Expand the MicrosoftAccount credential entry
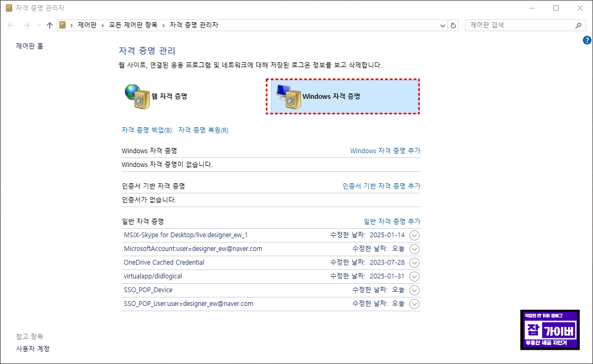This screenshot has height=364, width=593. coord(415,249)
